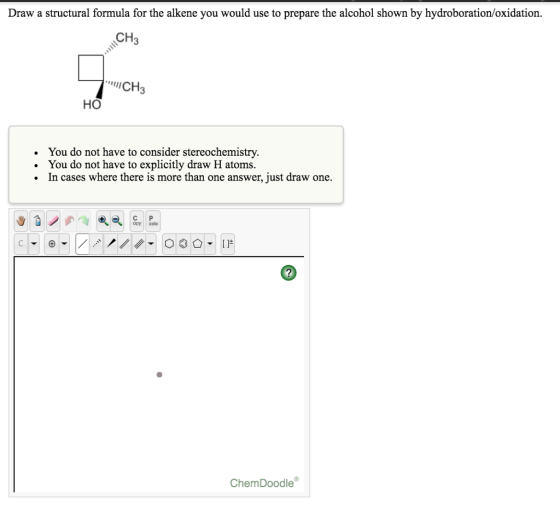
Task: Click the undo arrow icon
Action: pyautogui.click(x=69, y=221)
